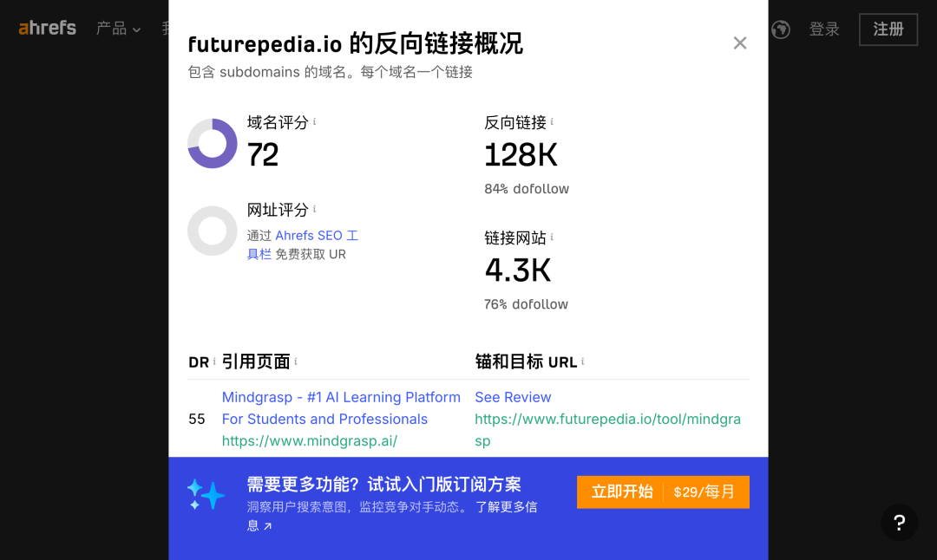Image resolution: width=937 pixels, height=560 pixels.
Task: Open the 了解更多信息 link in banner
Action: [x=506, y=507]
